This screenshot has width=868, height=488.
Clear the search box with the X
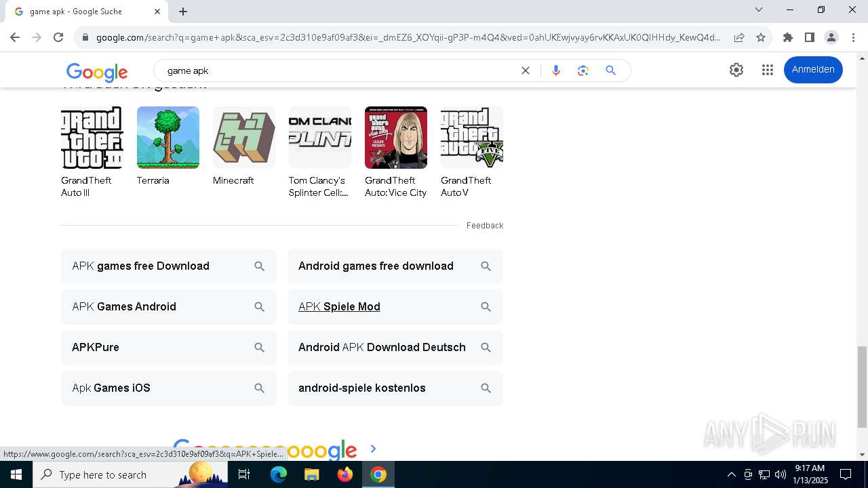click(x=525, y=70)
